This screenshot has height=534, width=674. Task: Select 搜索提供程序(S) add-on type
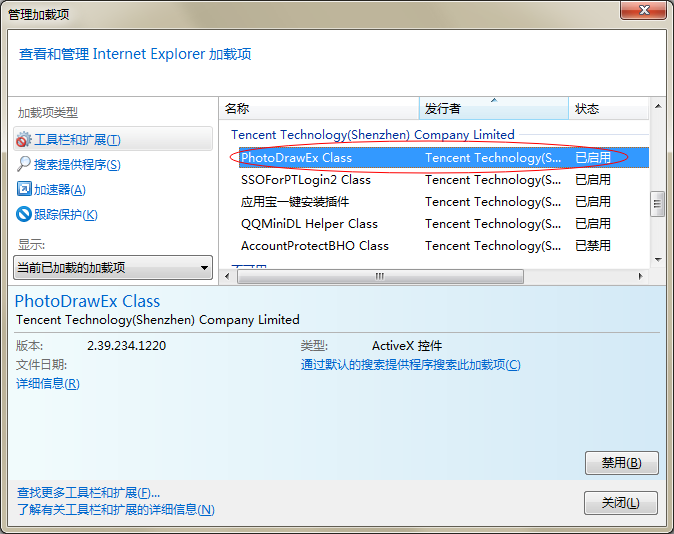(x=77, y=165)
